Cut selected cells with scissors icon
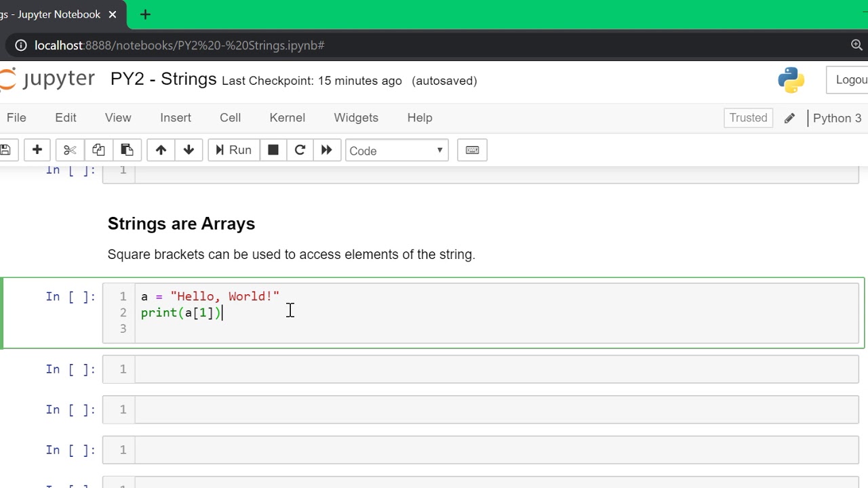This screenshot has width=868, height=488. pyautogui.click(x=70, y=150)
